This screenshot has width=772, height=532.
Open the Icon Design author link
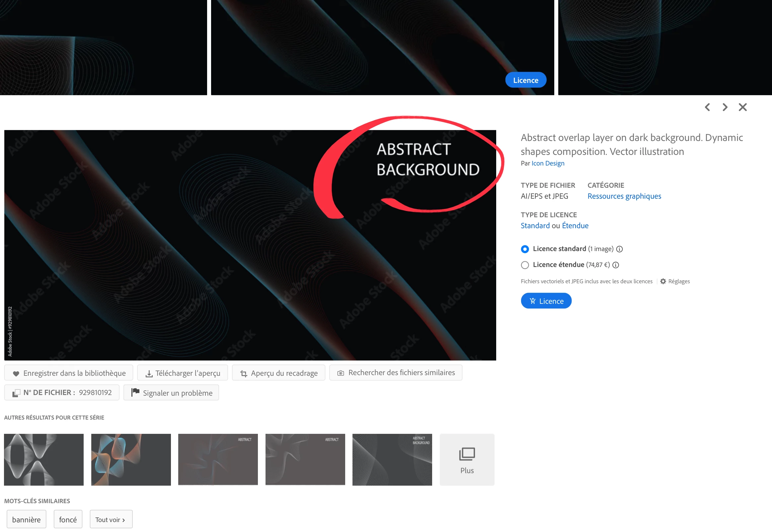[x=548, y=163]
